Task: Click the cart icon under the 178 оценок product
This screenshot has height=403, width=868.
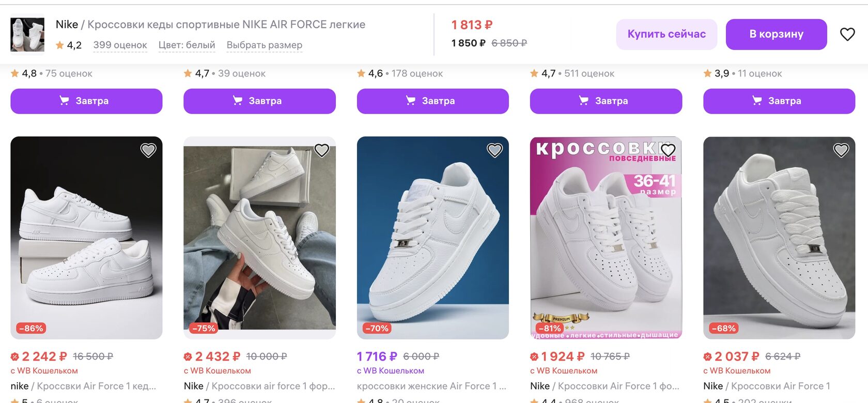Action: (411, 101)
